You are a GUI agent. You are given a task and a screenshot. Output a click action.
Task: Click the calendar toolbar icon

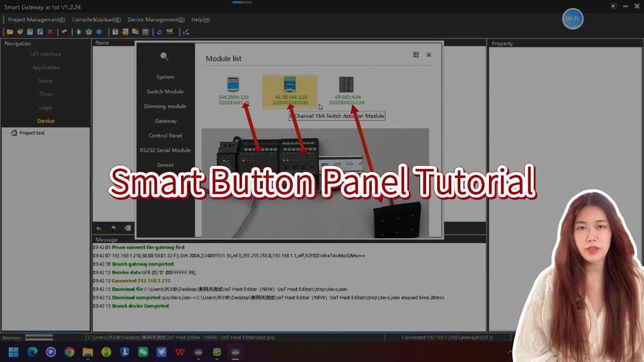[x=115, y=32]
